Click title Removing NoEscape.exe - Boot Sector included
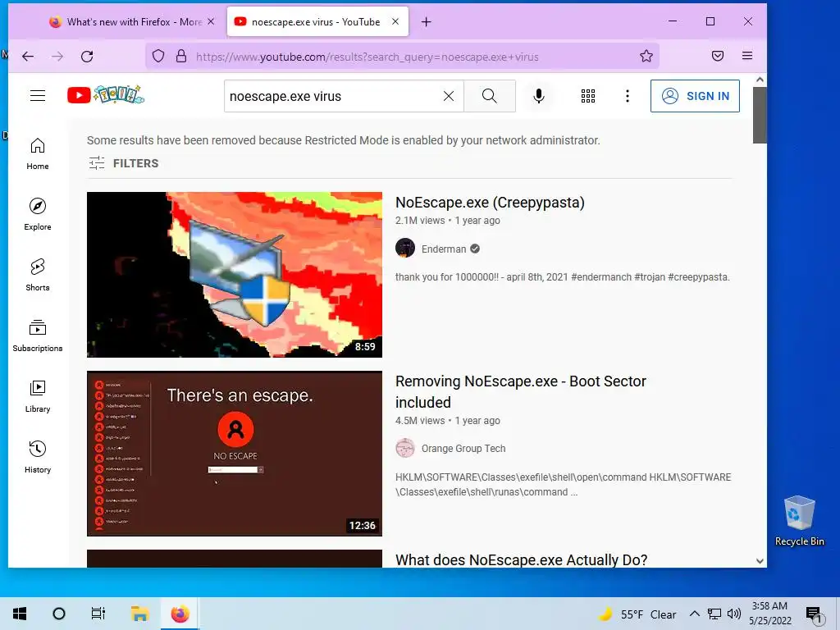The width and height of the screenshot is (840, 630). 521,391
